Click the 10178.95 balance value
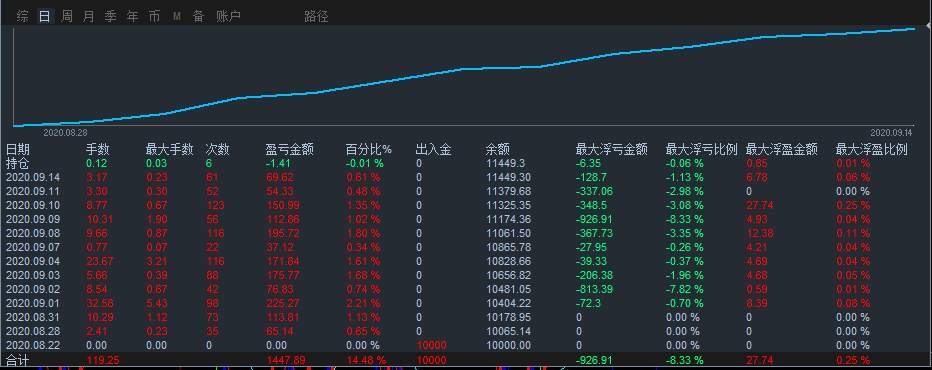 (508, 317)
